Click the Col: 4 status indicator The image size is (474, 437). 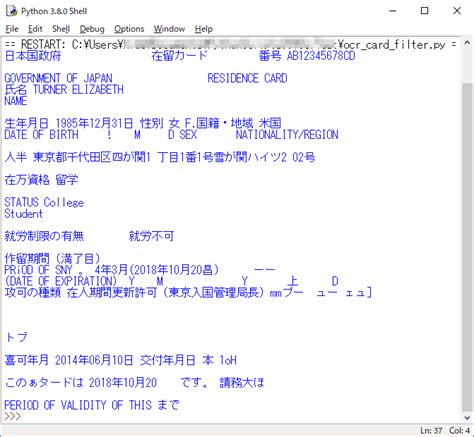[x=460, y=430]
